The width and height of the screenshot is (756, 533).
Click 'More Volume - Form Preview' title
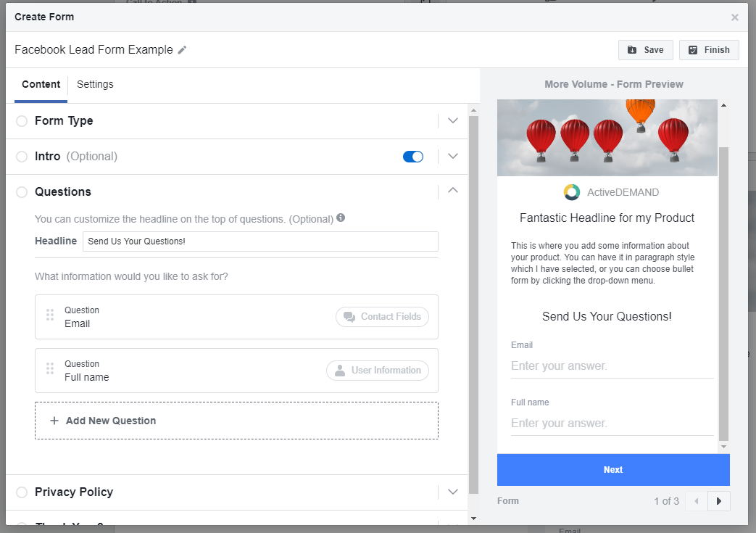click(x=614, y=84)
